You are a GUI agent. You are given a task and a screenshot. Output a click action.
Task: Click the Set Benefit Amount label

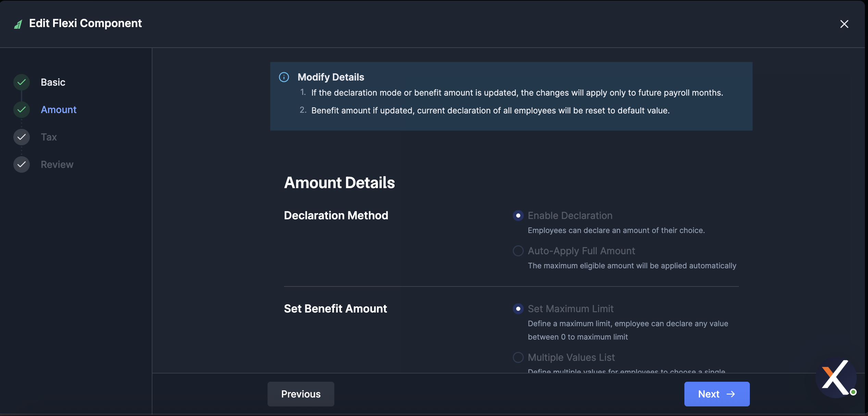pos(335,309)
